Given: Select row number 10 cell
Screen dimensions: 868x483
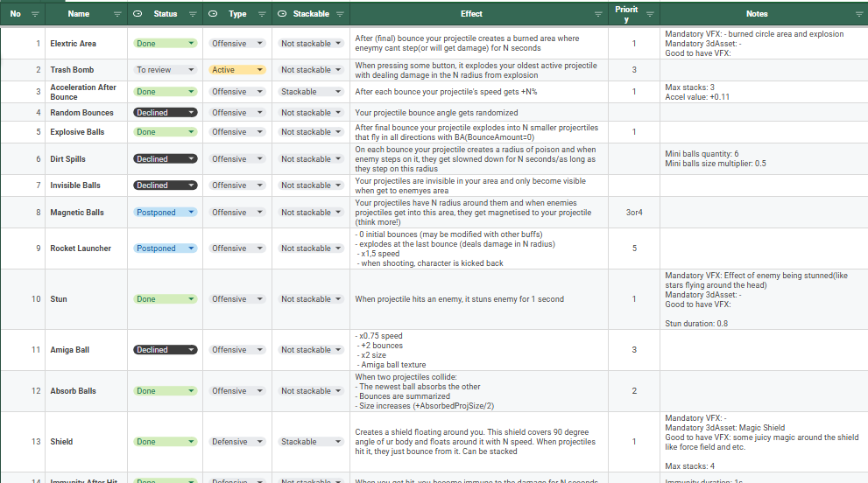Looking at the screenshot, I should pyautogui.click(x=23, y=298).
